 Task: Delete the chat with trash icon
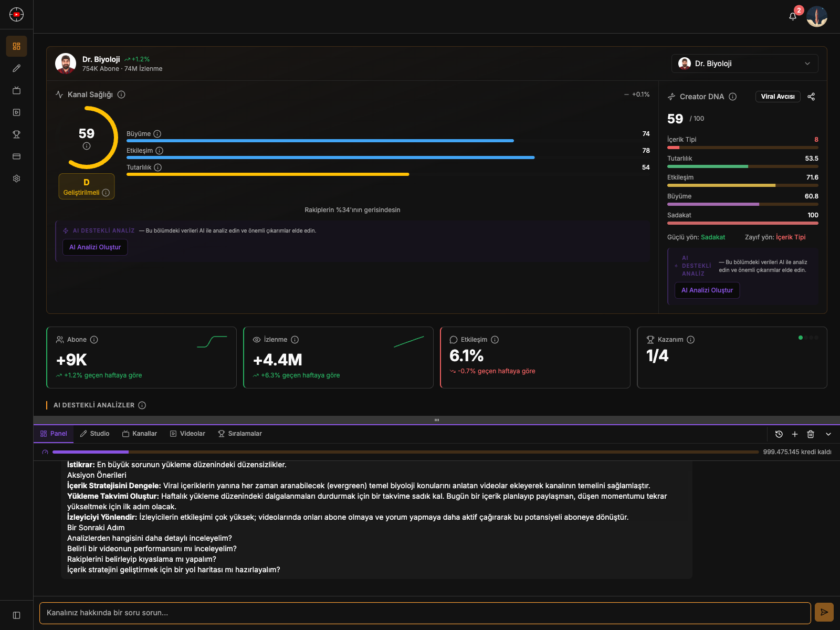point(811,434)
